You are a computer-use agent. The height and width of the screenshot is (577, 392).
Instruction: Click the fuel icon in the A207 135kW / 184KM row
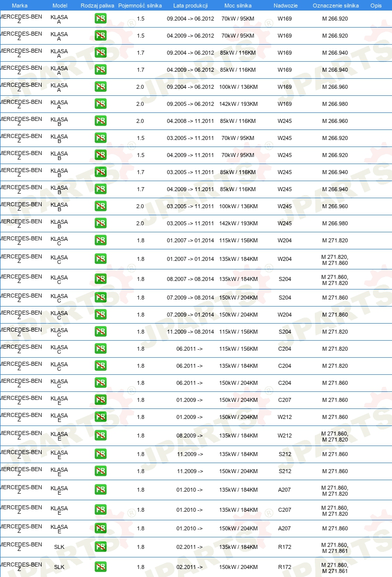point(100,489)
